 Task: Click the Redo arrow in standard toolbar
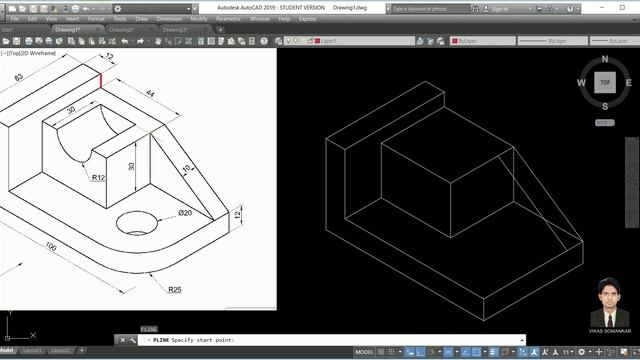click(x=140, y=41)
